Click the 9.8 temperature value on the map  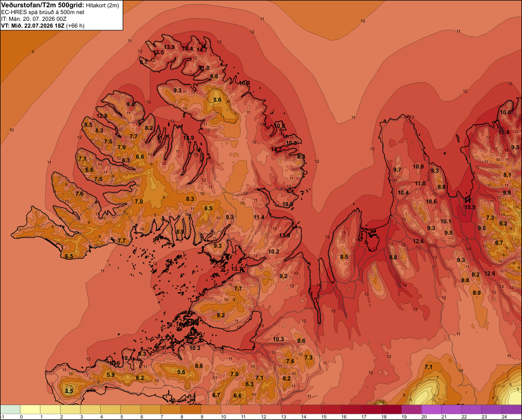pyautogui.click(x=507, y=193)
